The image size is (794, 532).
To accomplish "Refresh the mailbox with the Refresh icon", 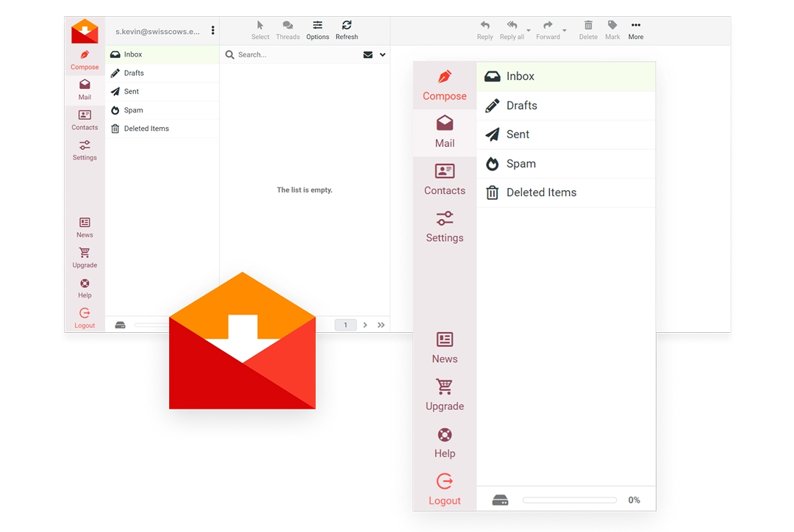I will coord(346,24).
